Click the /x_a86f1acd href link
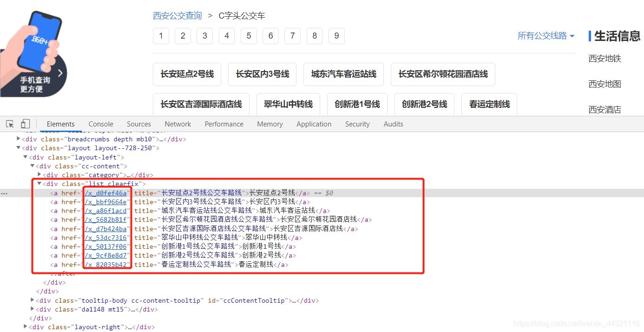 tap(106, 211)
